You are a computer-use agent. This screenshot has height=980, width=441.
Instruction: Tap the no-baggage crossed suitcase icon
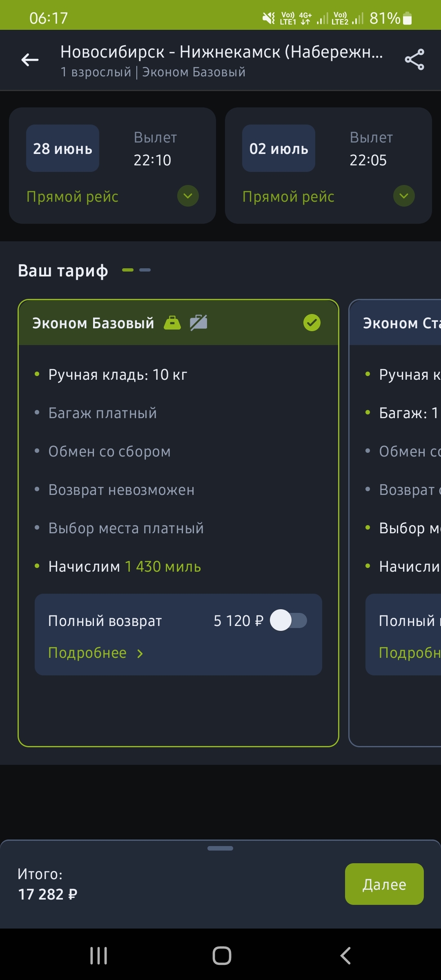198,323
